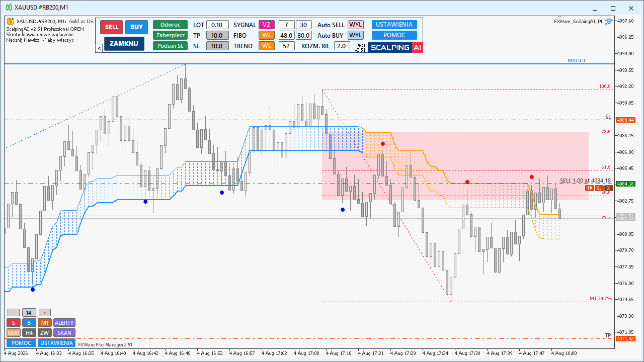This screenshot has width=644, height=362.
Task: Click the SKAN button
Action: click(x=64, y=333)
